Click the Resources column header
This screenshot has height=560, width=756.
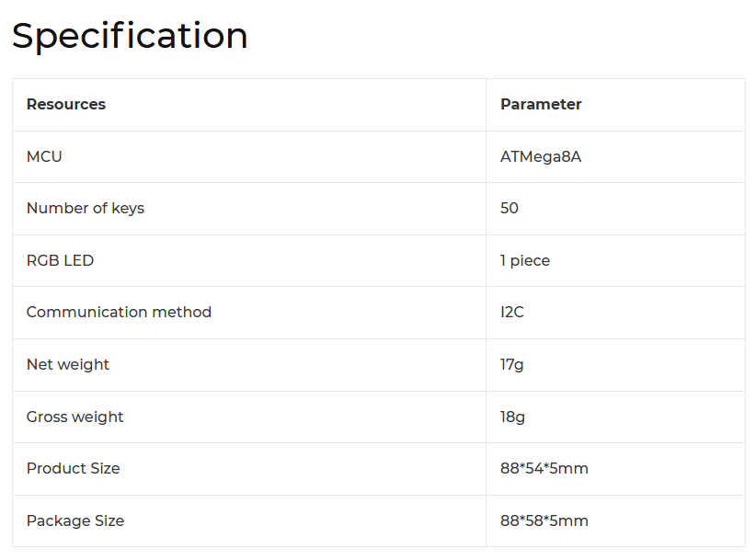[66, 105]
